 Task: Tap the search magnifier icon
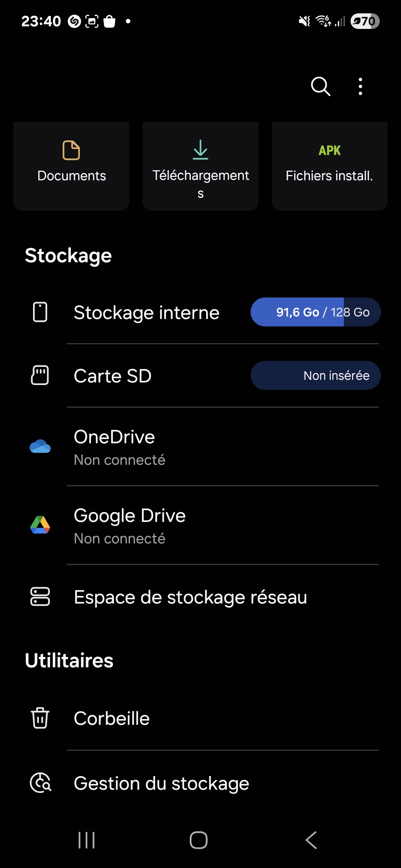tap(320, 86)
